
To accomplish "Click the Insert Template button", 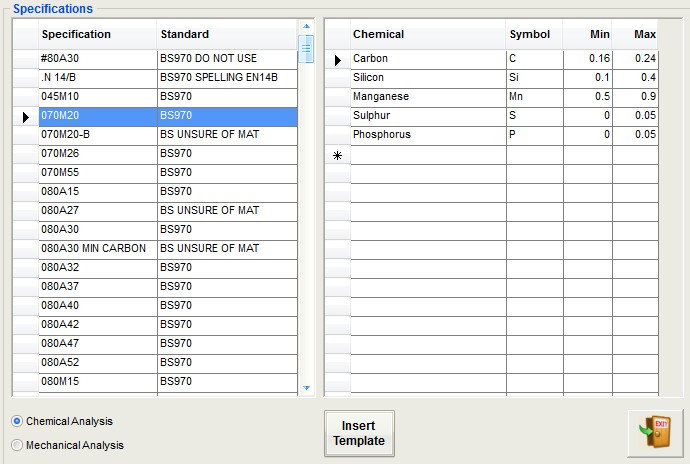I will point(359,433).
